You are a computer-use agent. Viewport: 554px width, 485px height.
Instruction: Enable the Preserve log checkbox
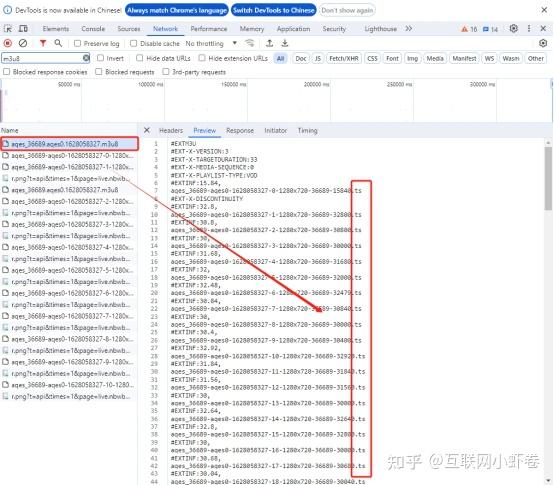pos(77,43)
